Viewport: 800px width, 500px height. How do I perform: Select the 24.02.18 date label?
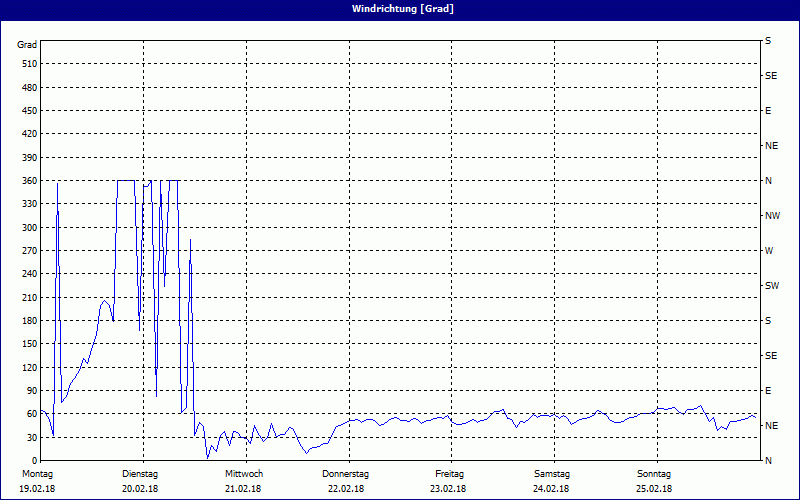551,488
